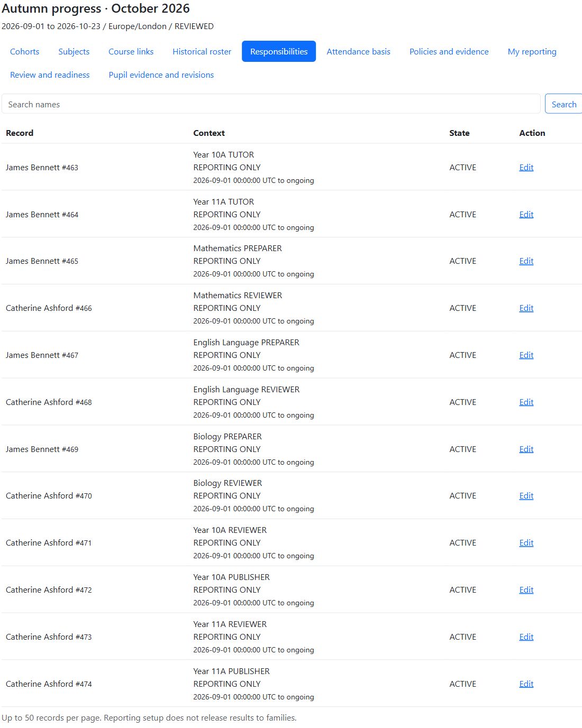Open the Historical roster tab

coord(202,51)
